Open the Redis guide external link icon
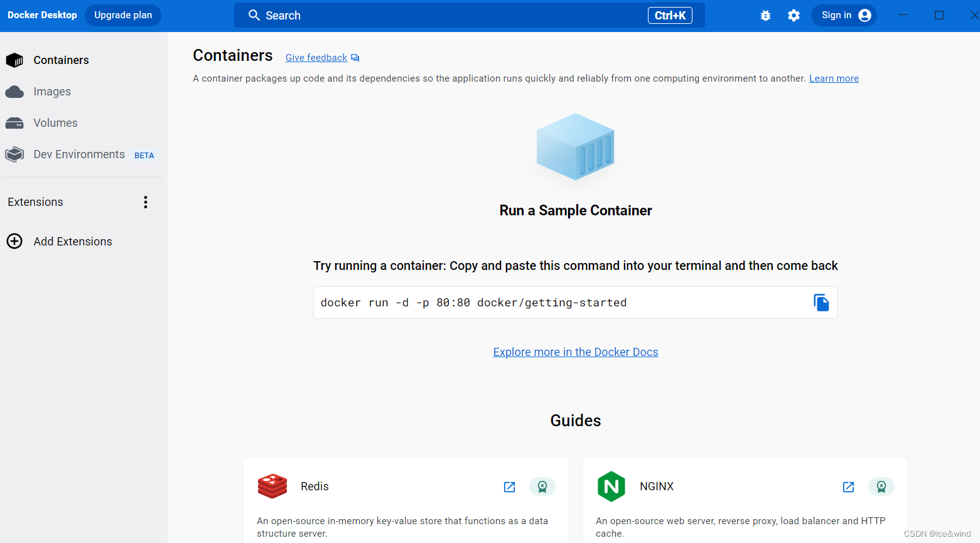This screenshot has width=980, height=543. (x=510, y=487)
